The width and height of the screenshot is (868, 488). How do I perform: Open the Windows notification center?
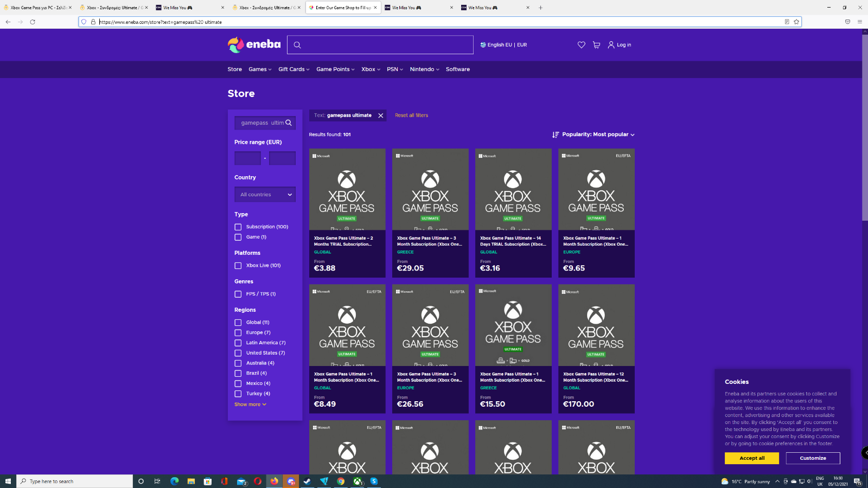click(x=858, y=481)
